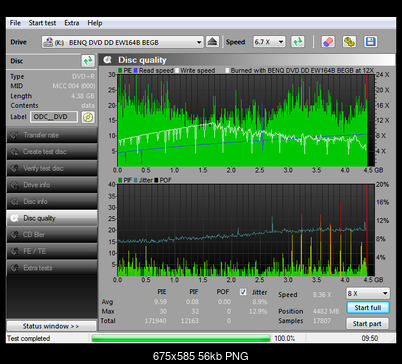Viewport: 402px width, 364px height.
Task: Select the Verify test disc tab
Action: (x=52, y=168)
